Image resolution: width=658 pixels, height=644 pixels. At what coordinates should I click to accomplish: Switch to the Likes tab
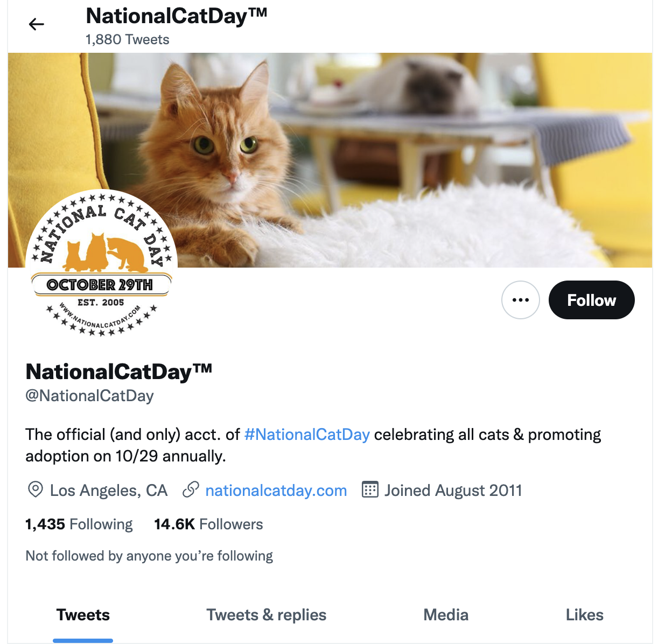(x=585, y=614)
